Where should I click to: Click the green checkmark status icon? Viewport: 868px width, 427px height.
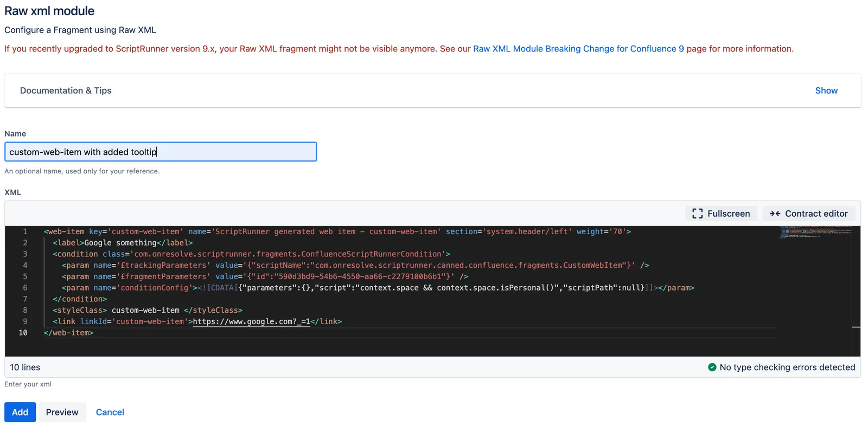[712, 367]
